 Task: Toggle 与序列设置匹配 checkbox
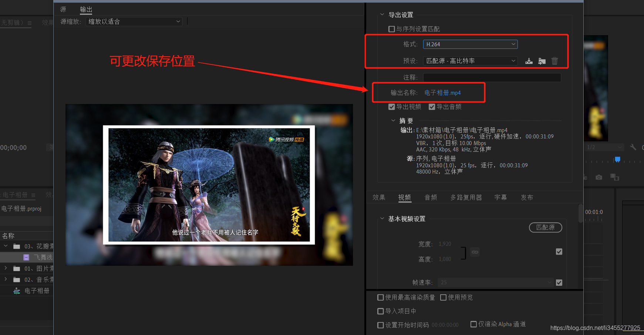point(392,29)
